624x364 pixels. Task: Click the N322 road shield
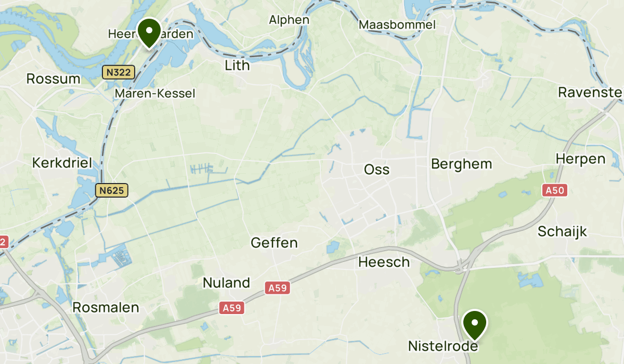[119, 72]
